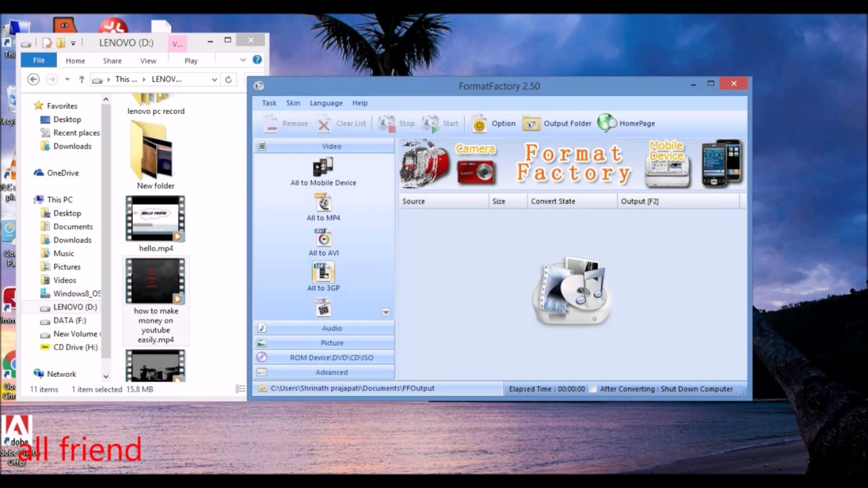Image resolution: width=868 pixels, height=488 pixels.
Task: Click the HomePage globe icon
Action: (607, 123)
